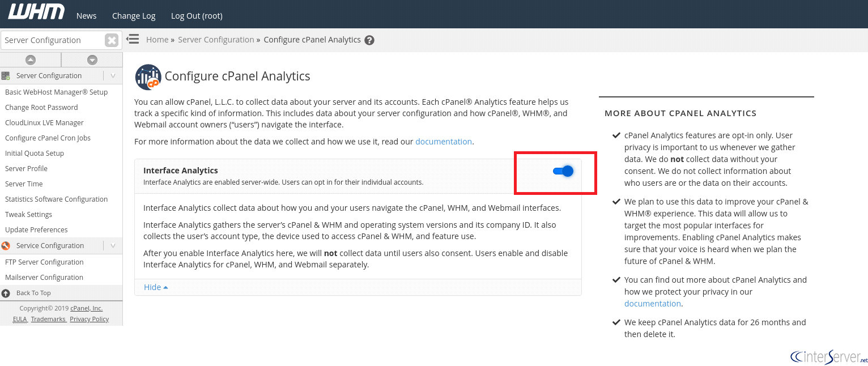This screenshot has width=868, height=366.
Task: Open Basic WebHost Manager Setup
Action: (56, 92)
